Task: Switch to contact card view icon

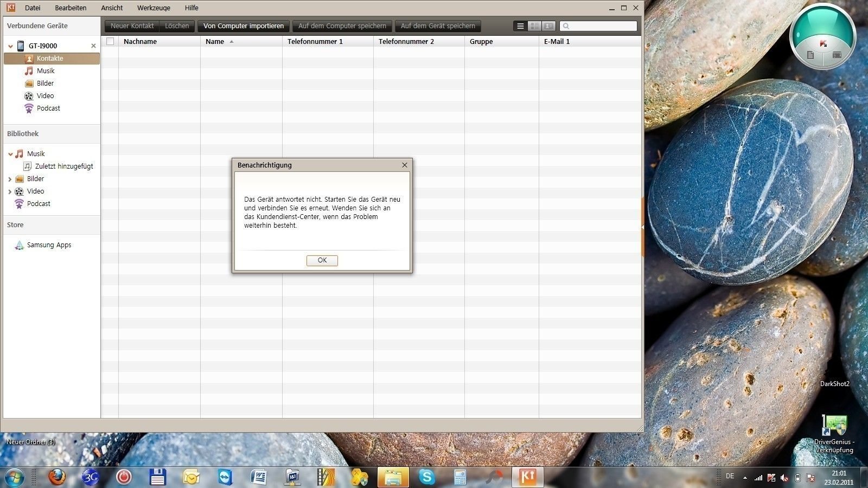Action: 549,26
